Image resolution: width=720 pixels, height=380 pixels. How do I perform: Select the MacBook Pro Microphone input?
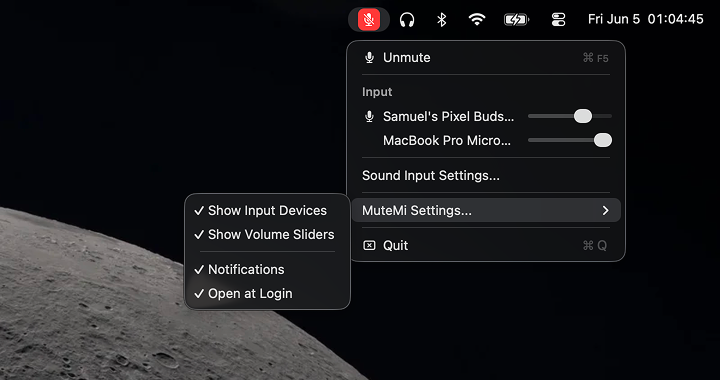click(447, 140)
